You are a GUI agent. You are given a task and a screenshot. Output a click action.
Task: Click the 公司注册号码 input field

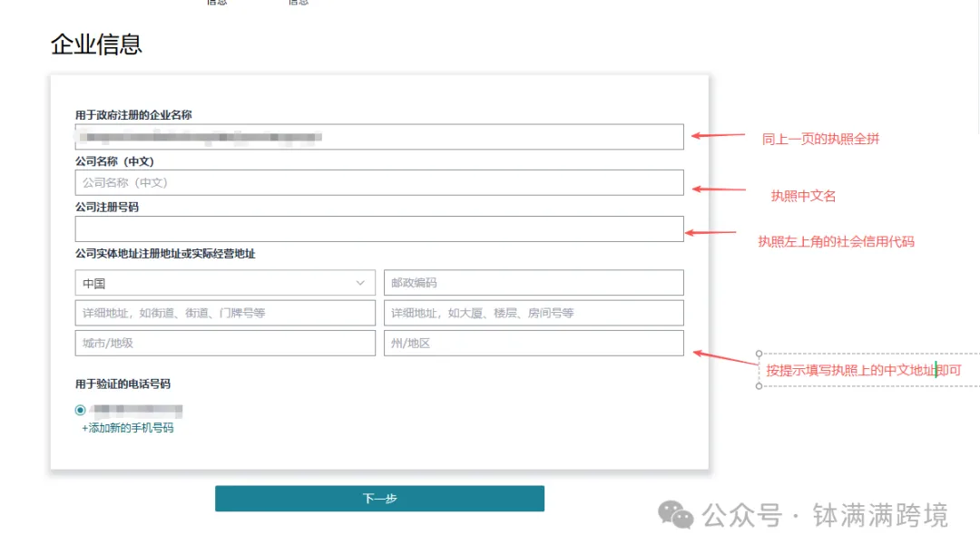coord(378,228)
